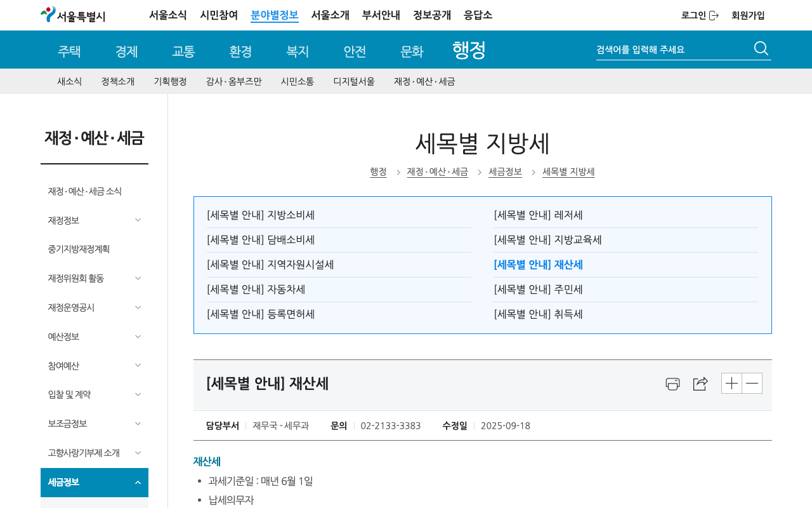The image size is (812, 508).
Task: Focus the search keyword input field
Action: pos(672,50)
